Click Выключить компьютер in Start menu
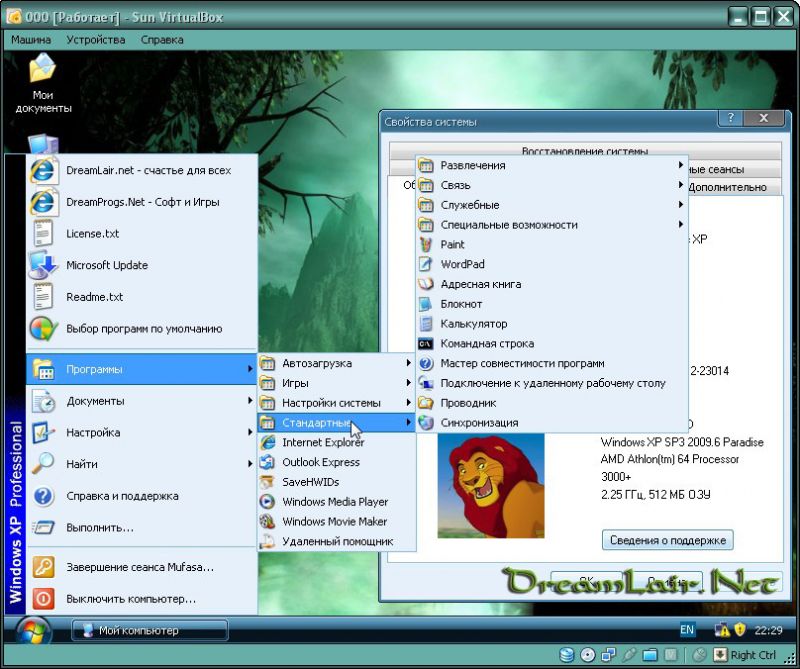Screen dimensions: 800x669 click(130, 599)
